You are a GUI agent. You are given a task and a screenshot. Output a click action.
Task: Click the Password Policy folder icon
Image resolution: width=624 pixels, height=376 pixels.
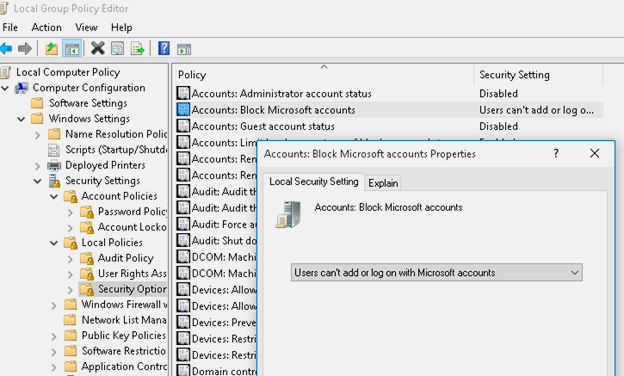87,212
